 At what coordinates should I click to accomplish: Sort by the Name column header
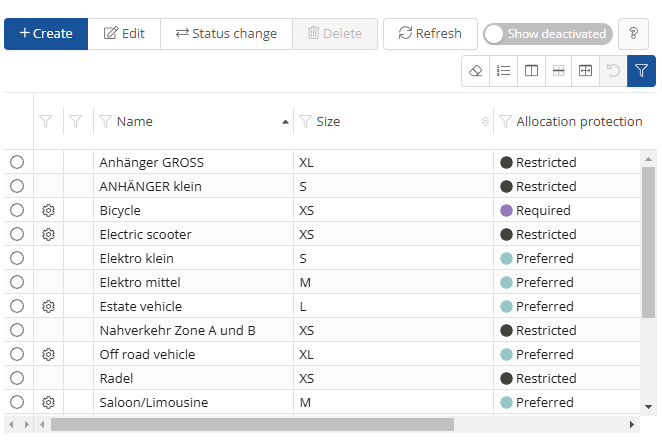(x=135, y=122)
